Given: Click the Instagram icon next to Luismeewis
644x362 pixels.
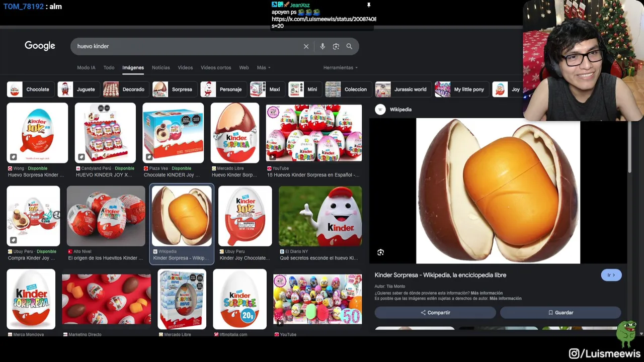Looking at the screenshot, I should (574, 353).
